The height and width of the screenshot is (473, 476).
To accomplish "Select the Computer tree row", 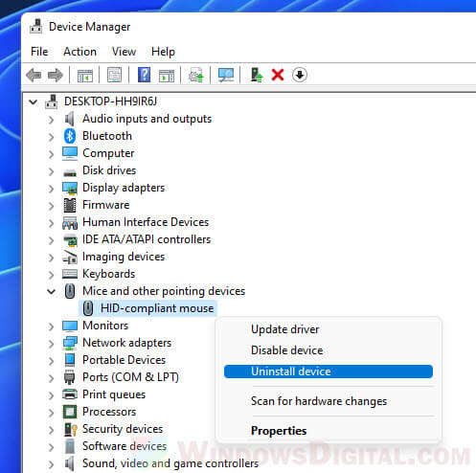I will (108, 153).
